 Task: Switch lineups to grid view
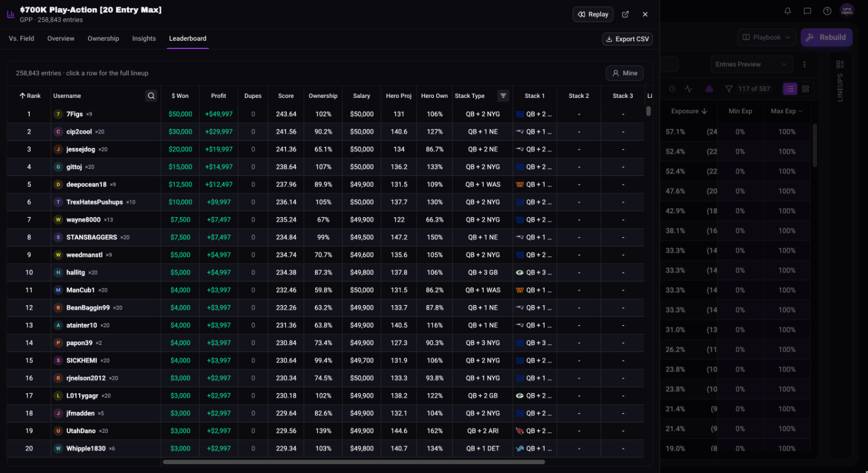coord(806,89)
